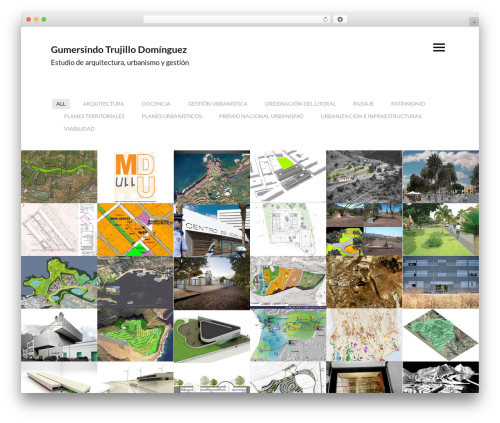
Task: Open green land-use map on blue thumbnail
Action: [x=59, y=282]
